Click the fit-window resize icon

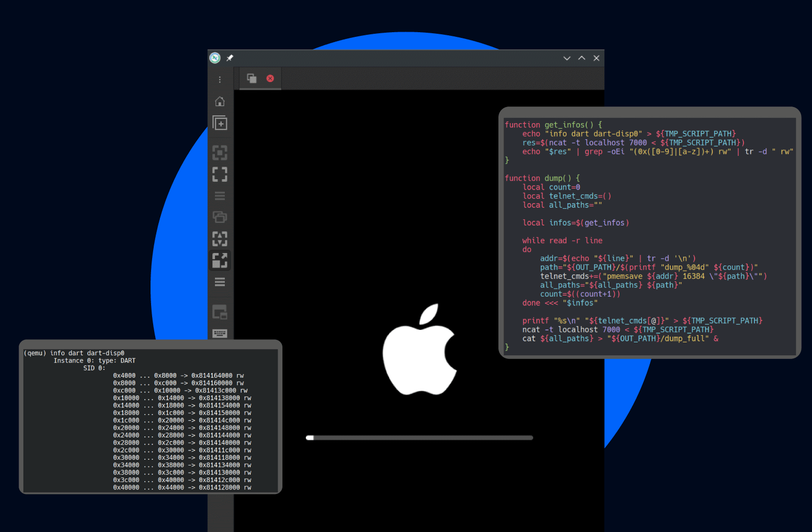click(x=220, y=153)
